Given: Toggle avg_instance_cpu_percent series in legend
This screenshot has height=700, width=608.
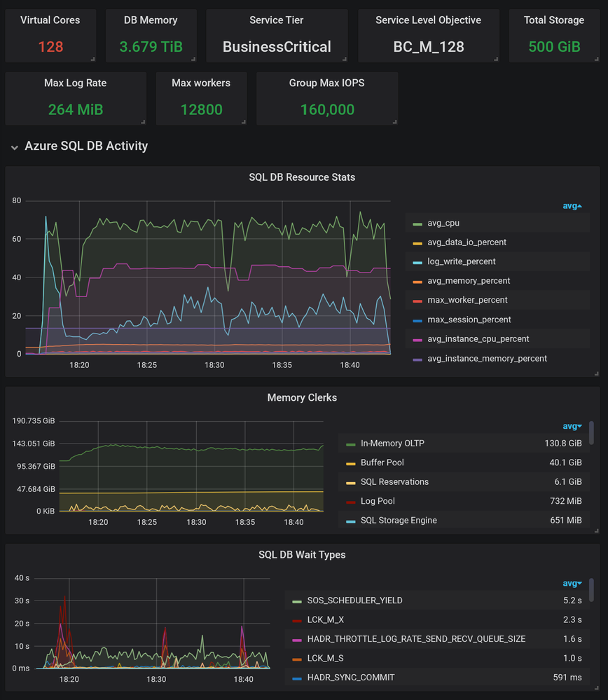Looking at the screenshot, I should click(x=478, y=339).
